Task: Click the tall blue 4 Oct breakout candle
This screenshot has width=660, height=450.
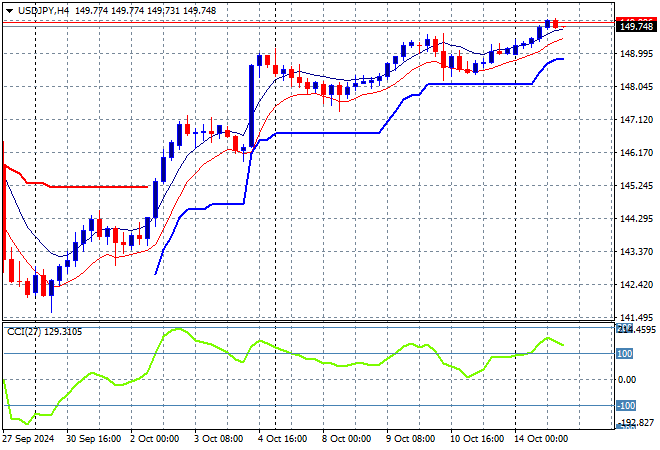Action: point(251,106)
